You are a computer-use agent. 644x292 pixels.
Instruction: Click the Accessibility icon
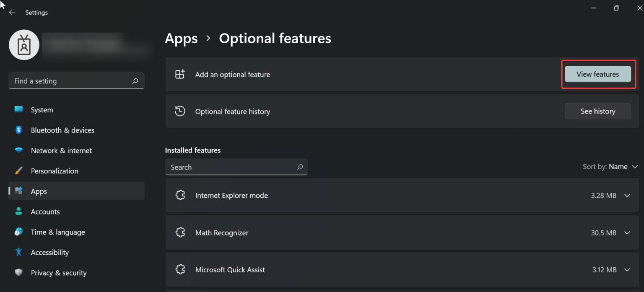[18, 252]
